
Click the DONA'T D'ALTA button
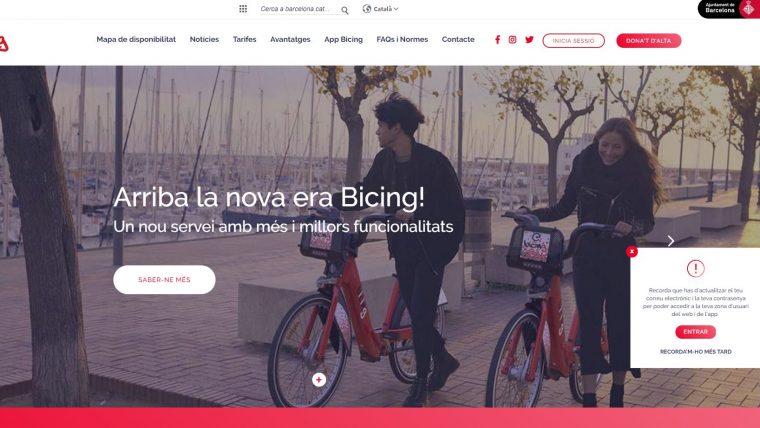(649, 41)
